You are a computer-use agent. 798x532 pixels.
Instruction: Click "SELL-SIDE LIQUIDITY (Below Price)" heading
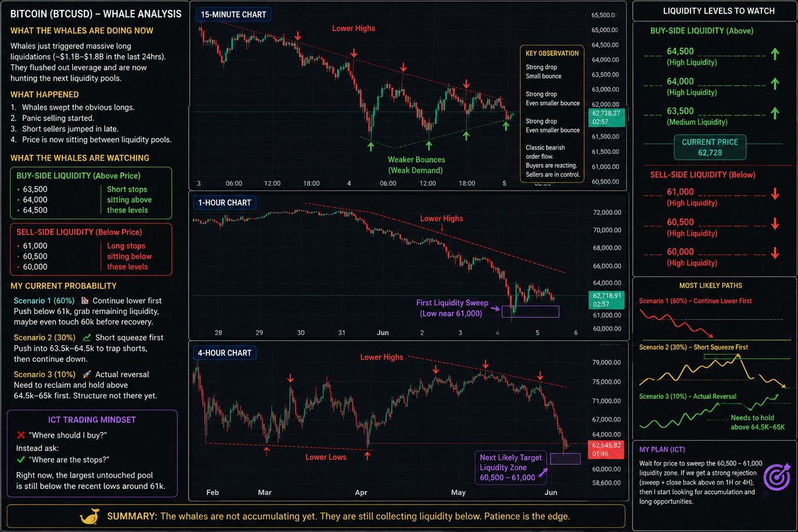pyautogui.click(x=79, y=232)
